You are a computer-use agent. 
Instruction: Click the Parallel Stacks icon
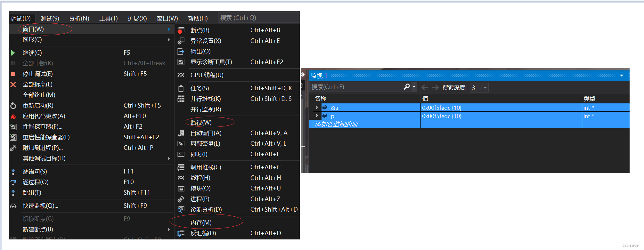pos(181,99)
